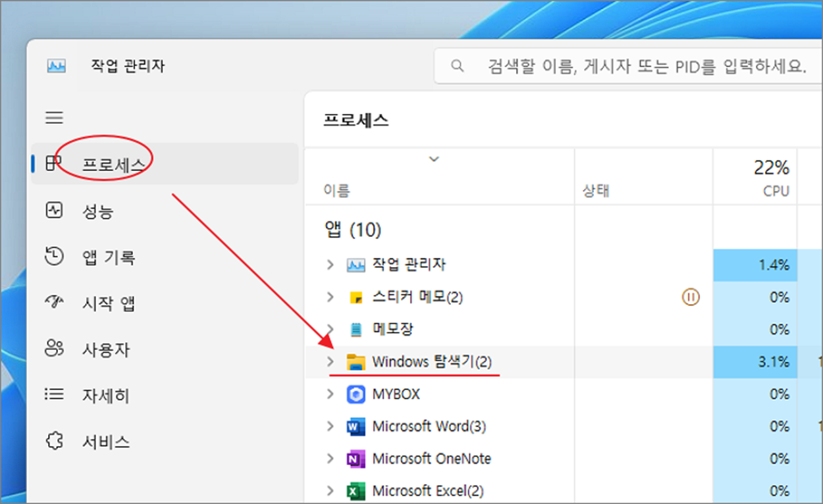Expand the 메모장 process row
The height and width of the screenshot is (504, 823).
coord(331,329)
